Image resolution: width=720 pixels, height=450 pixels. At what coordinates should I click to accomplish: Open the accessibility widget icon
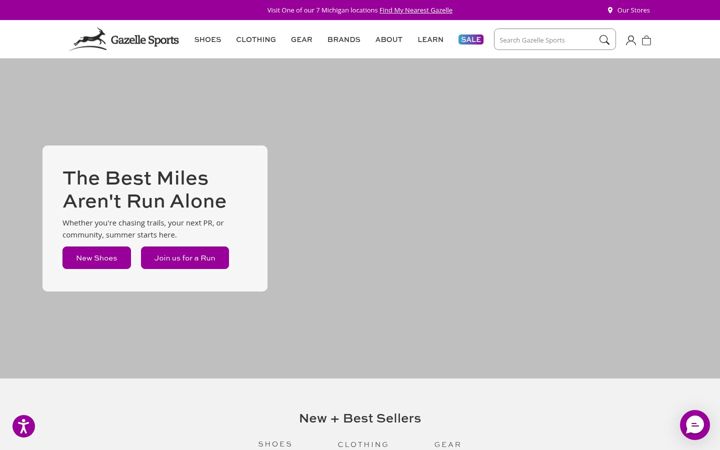coord(24,426)
